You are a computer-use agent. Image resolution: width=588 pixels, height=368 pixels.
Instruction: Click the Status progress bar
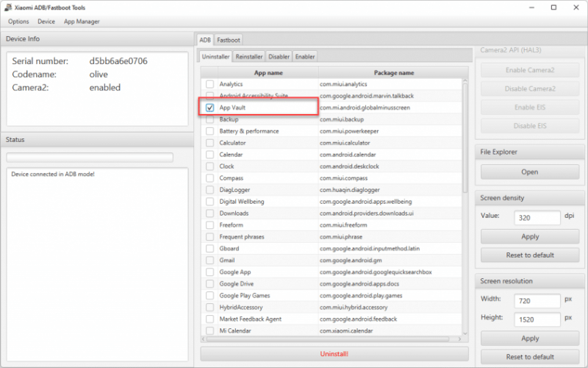click(x=90, y=157)
